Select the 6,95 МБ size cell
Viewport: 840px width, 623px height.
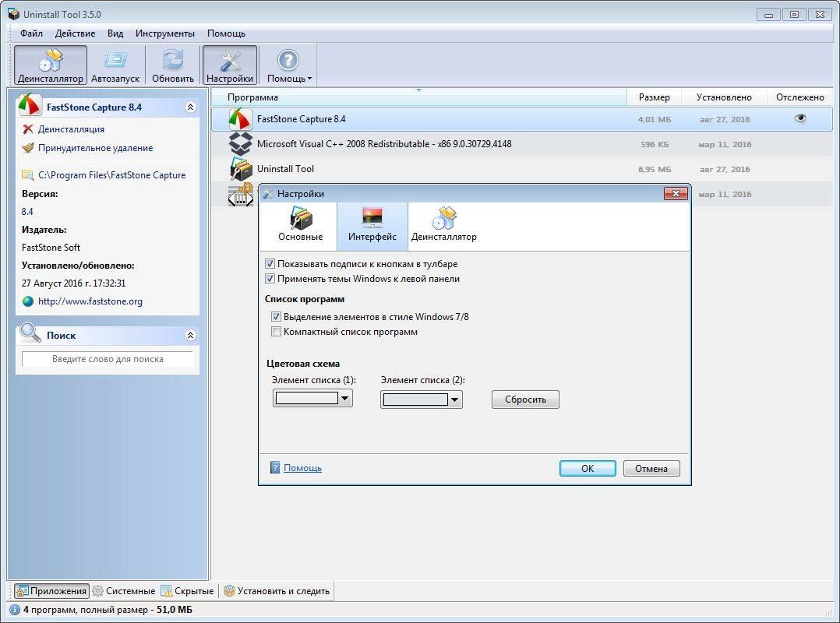655,169
